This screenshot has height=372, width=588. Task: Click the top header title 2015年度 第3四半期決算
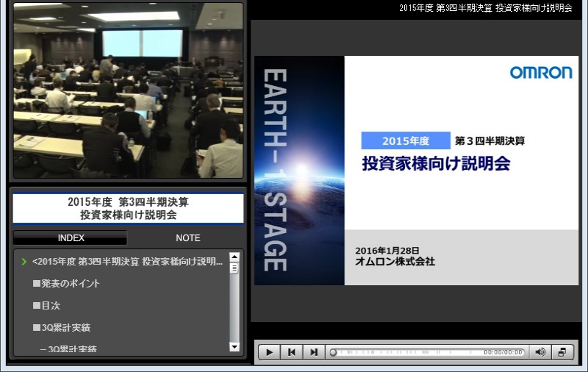pyautogui.click(x=486, y=8)
